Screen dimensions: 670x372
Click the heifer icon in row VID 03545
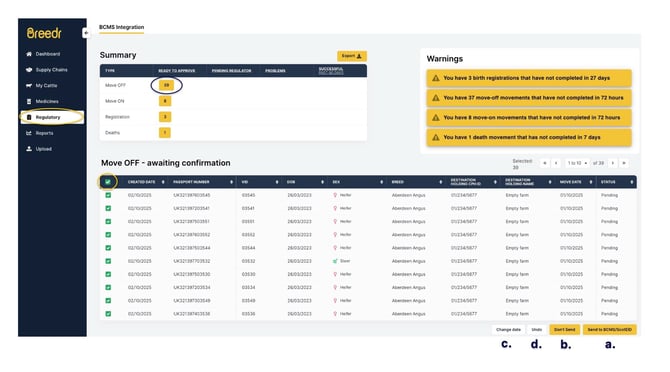coord(335,195)
